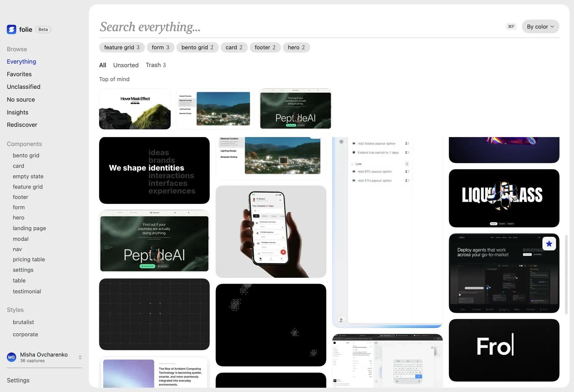574x392 pixels.
Task: Select the testimonial component
Action: (27, 291)
